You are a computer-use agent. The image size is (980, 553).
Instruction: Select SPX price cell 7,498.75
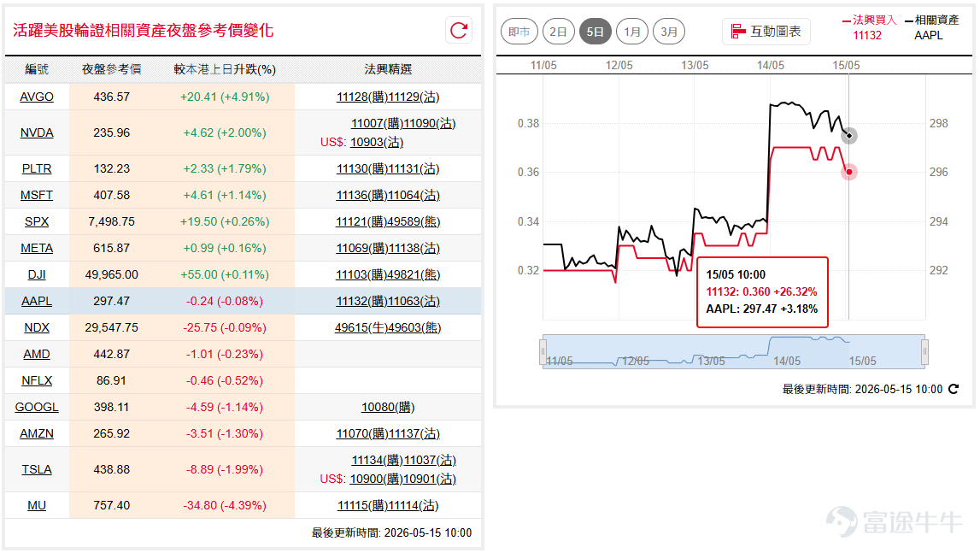pos(112,221)
